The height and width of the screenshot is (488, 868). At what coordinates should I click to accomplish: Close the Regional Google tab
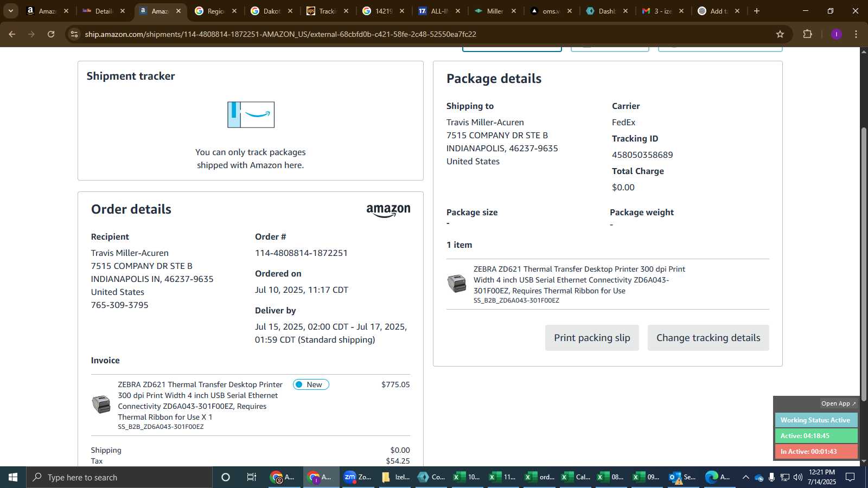click(234, 11)
